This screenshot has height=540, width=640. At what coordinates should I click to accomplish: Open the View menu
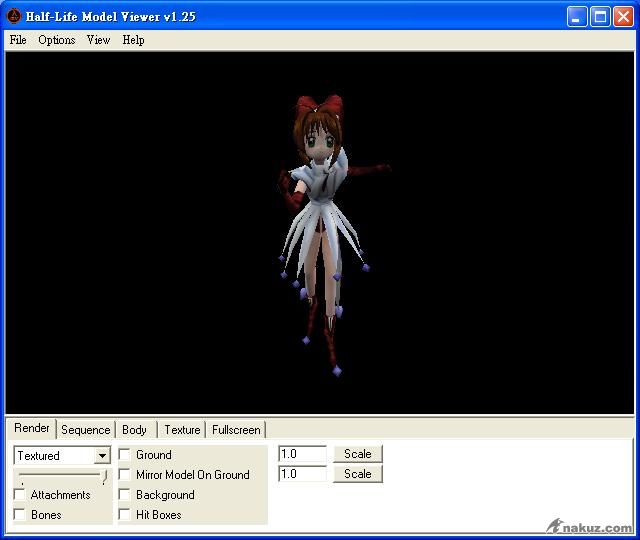[98, 40]
